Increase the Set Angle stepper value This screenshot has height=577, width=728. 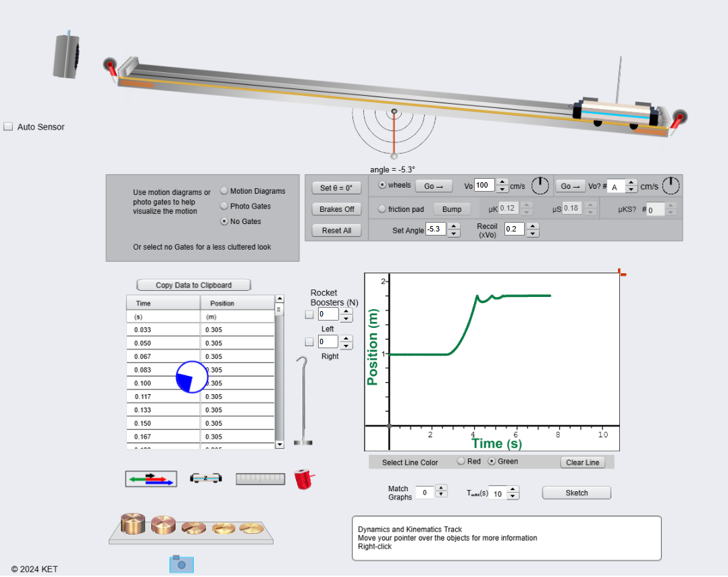coord(454,227)
